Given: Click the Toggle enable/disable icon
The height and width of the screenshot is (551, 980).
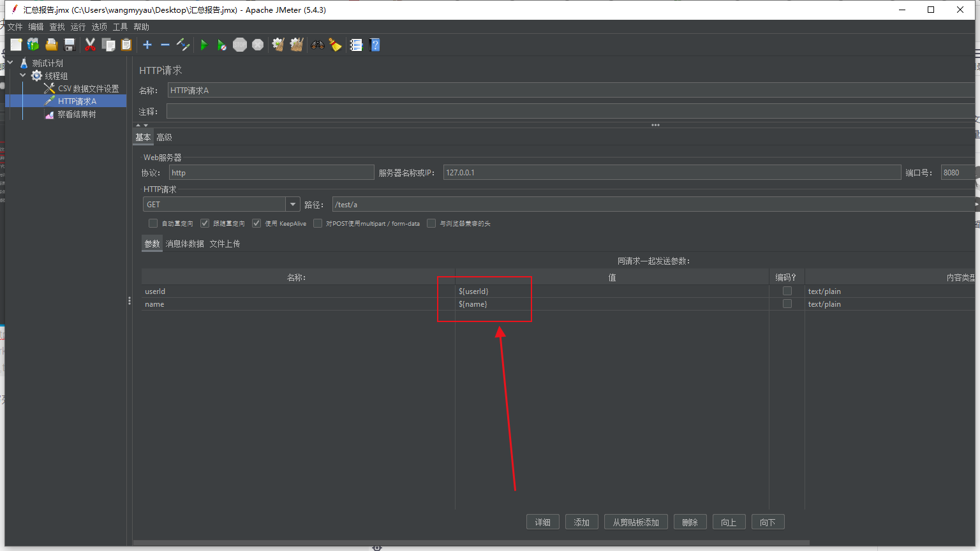Looking at the screenshot, I should (183, 45).
